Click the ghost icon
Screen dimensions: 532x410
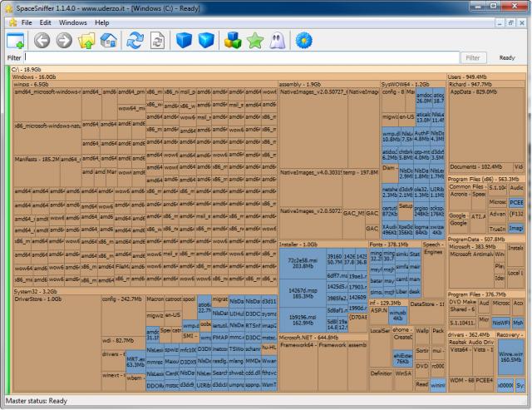(x=278, y=41)
